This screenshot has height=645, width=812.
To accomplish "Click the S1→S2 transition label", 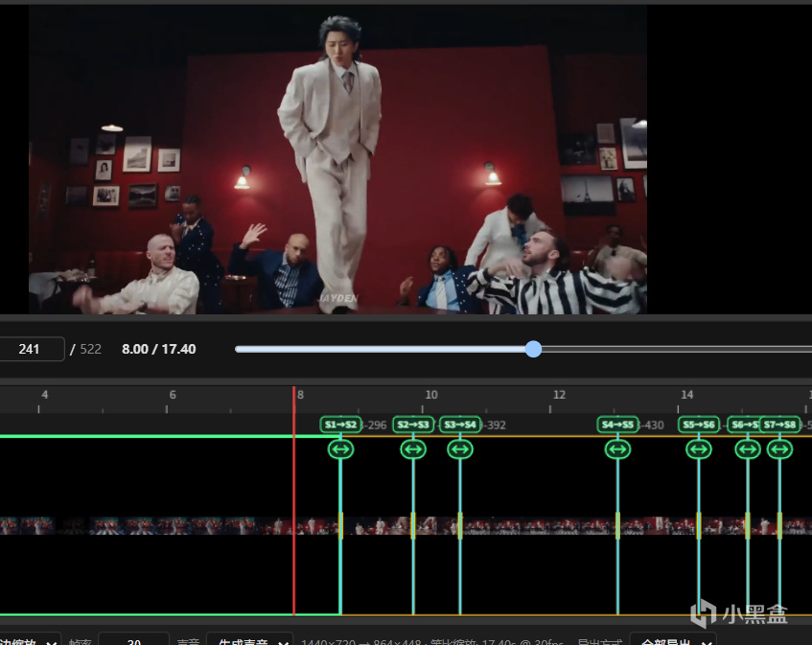I will click(340, 425).
